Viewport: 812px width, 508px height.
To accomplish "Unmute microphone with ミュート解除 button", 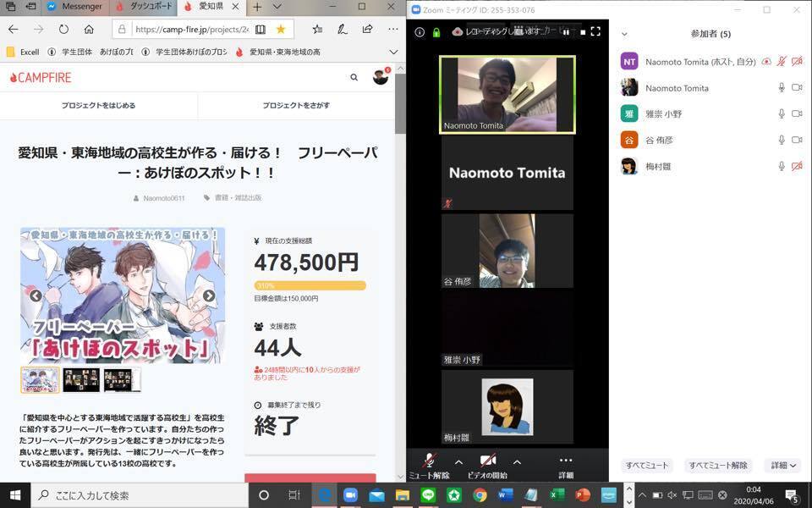I will click(430, 465).
